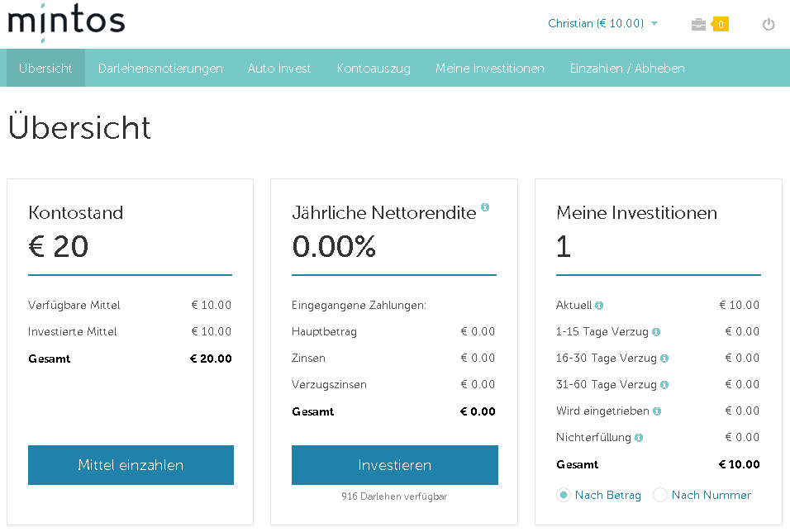Click the power logout icon
Viewport: 790px width, 532px height.
point(769,25)
